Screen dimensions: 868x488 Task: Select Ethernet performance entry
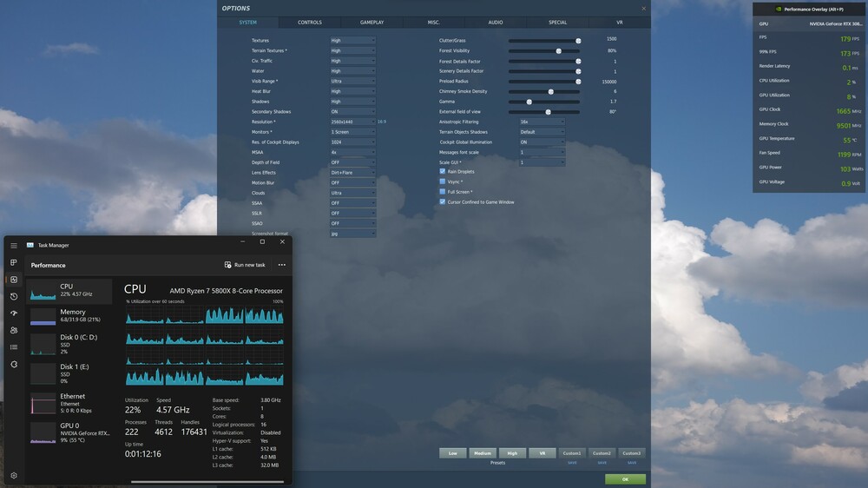[x=69, y=403]
